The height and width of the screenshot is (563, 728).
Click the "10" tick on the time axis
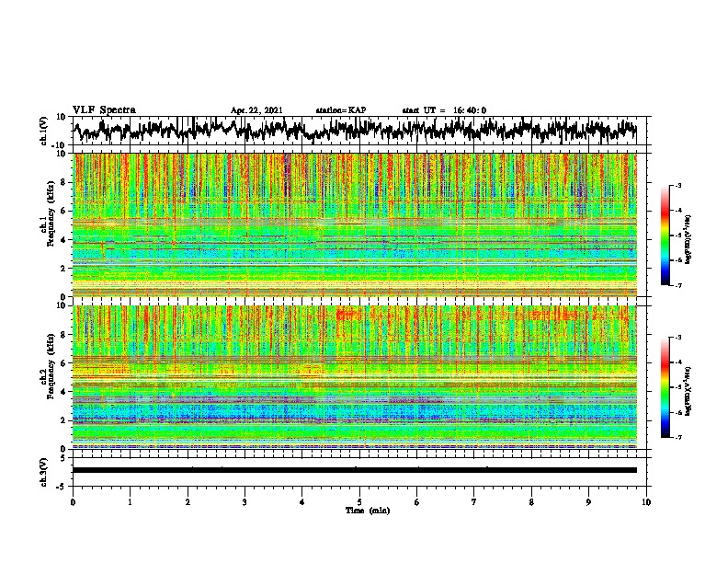[x=646, y=502]
